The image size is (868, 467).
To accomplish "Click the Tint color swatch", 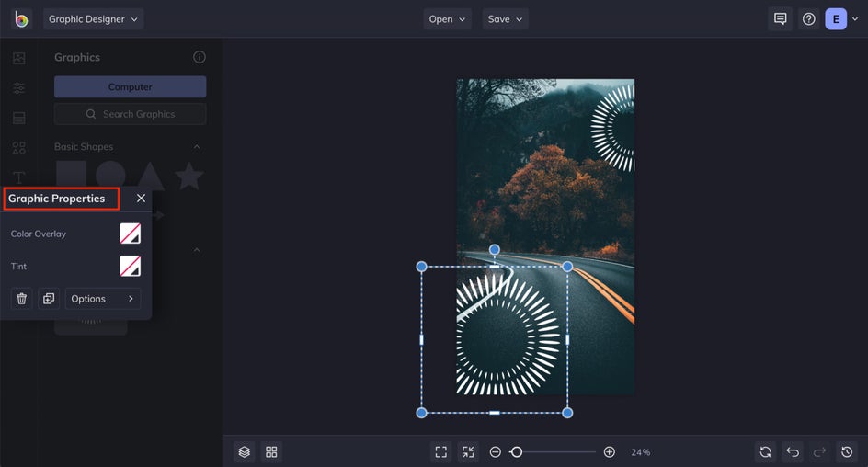I will click(130, 267).
